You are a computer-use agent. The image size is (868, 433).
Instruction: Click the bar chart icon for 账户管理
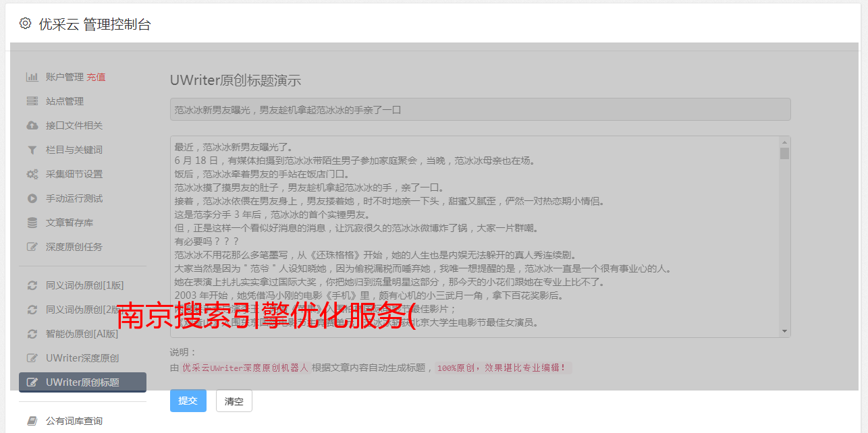click(32, 77)
